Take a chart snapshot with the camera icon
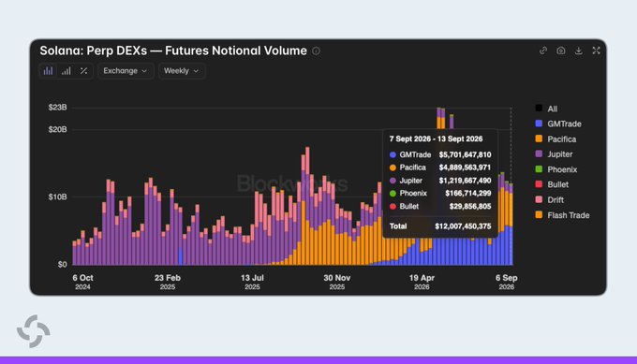 (561, 51)
